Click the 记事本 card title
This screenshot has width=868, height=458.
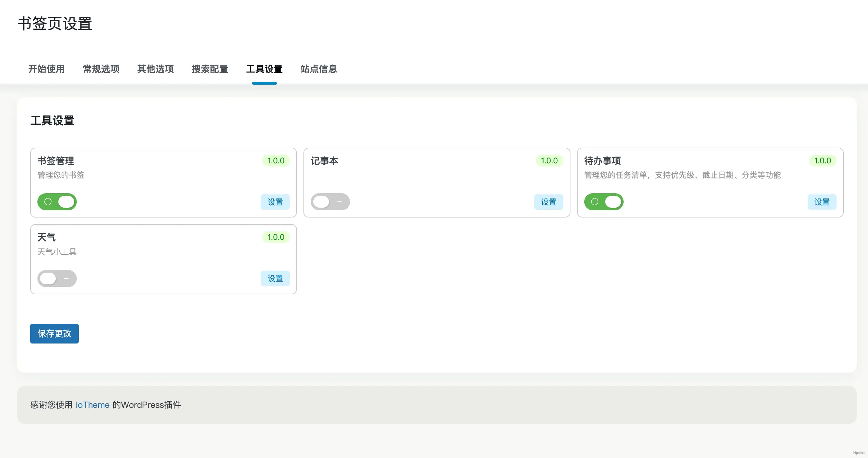point(324,161)
